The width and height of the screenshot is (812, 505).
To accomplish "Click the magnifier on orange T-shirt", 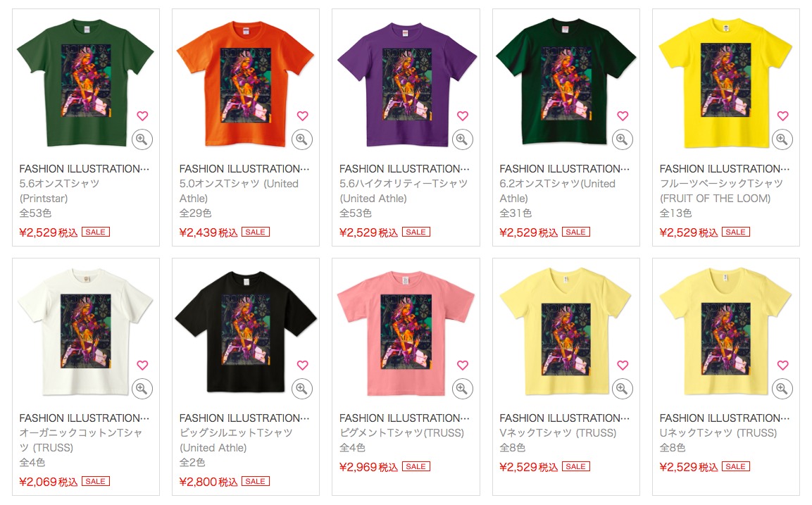I will pyautogui.click(x=302, y=139).
